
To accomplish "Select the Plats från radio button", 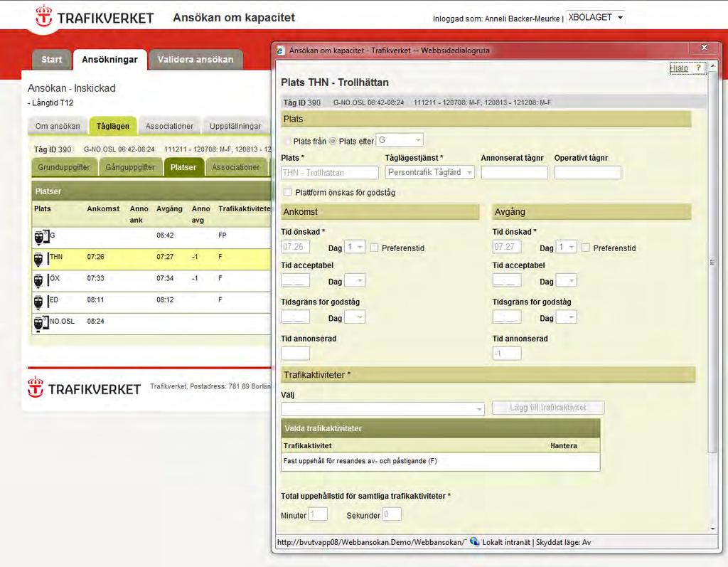I will (x=287, y=142).
